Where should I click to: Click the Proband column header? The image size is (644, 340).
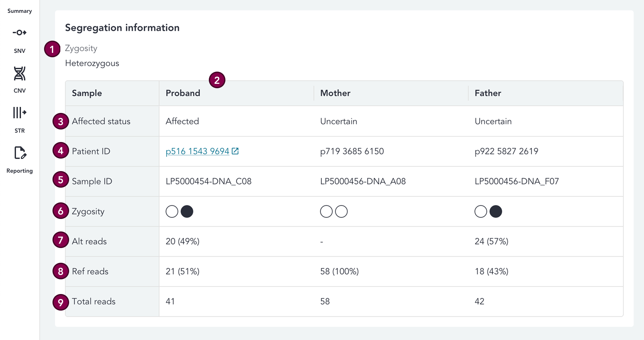coord(183,93)
